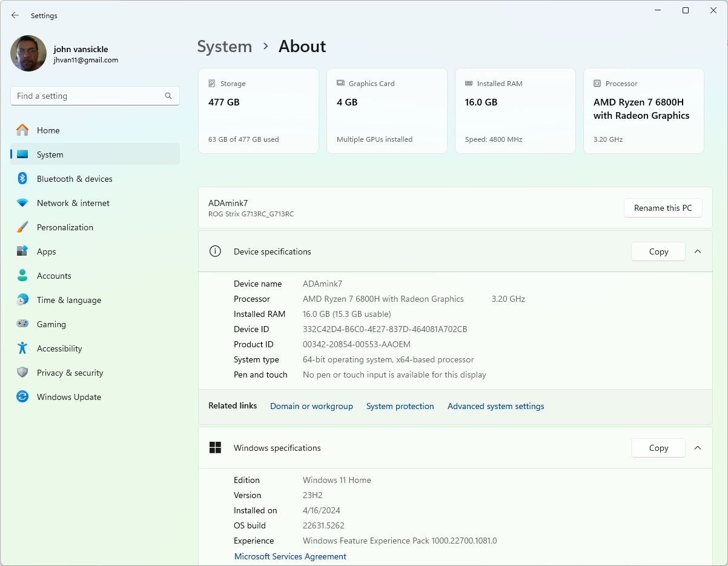This screenshot has width=728, height=566.
Task: Open the Processor info card
Action: 644,111
